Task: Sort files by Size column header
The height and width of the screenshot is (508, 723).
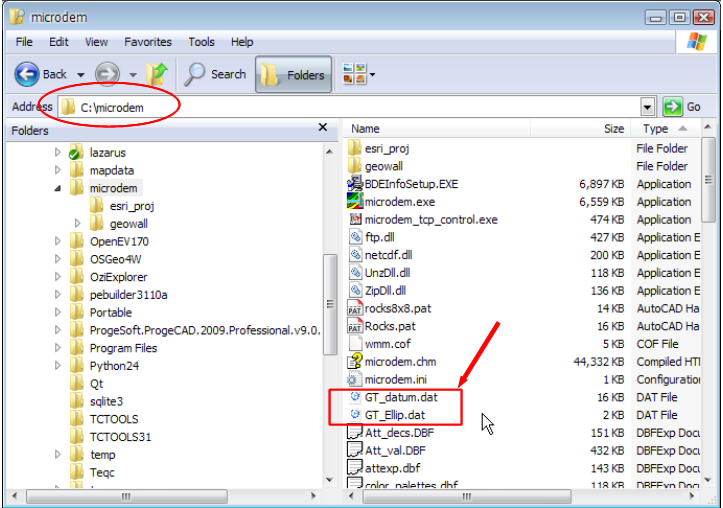Action: [x=613, y=129]
